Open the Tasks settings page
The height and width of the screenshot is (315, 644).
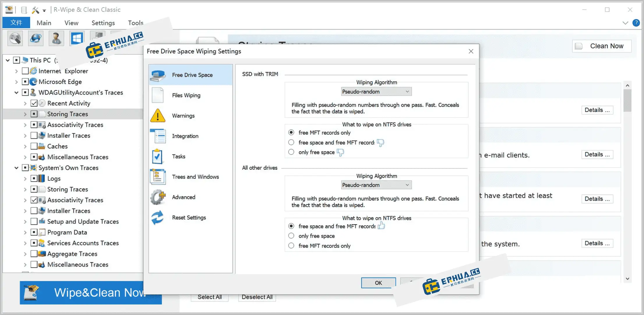[x=190, y=157]
